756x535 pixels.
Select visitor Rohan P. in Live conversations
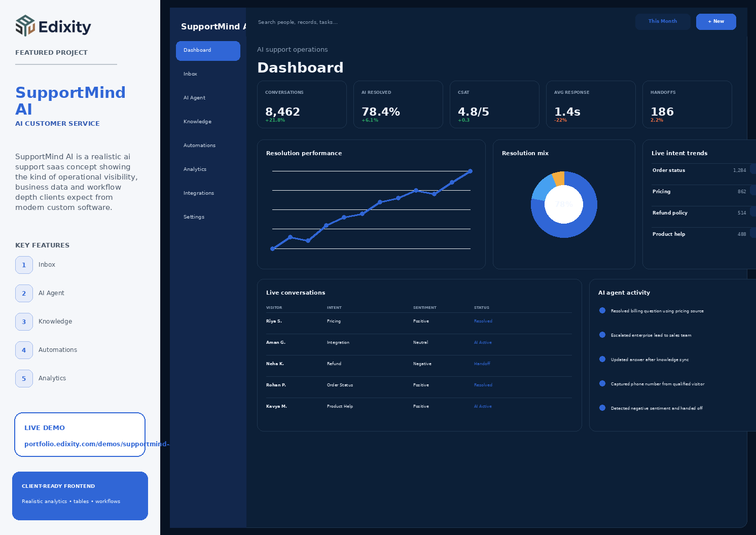point(276,385)
